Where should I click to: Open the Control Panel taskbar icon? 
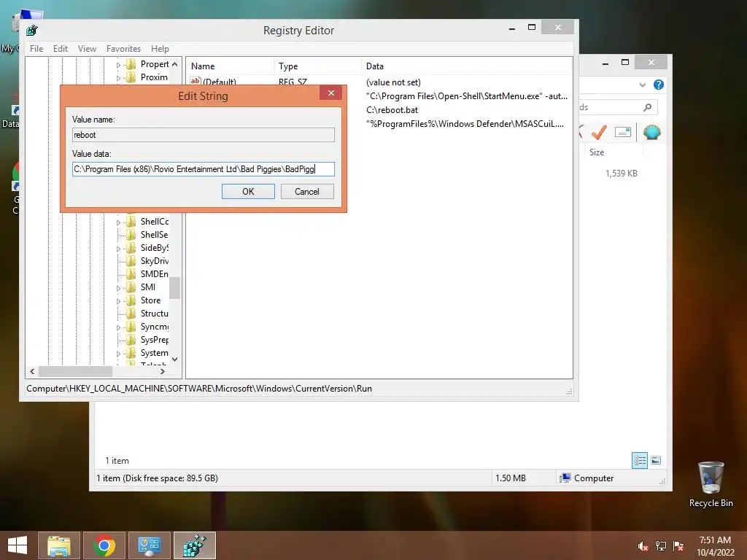(x=149, y=545)
